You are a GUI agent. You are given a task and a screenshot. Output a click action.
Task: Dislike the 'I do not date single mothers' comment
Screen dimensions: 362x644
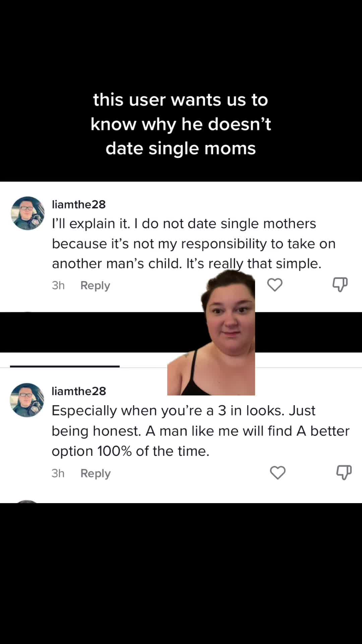pos(340,285)
